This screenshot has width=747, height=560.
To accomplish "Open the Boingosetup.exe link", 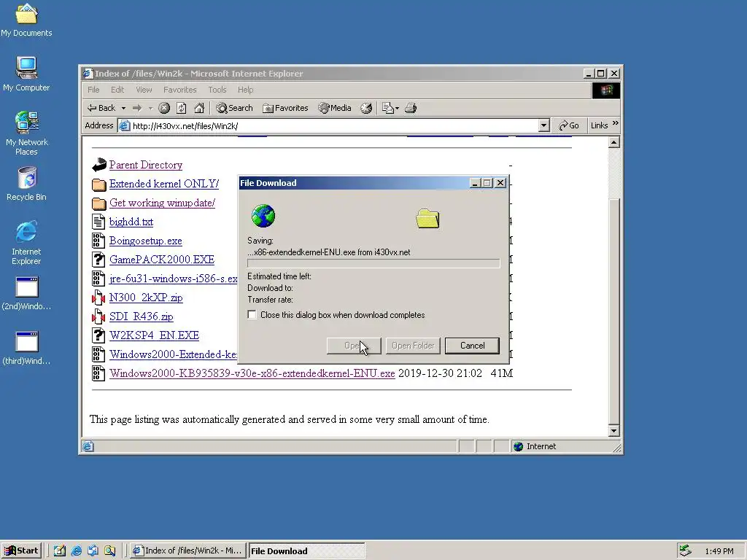I will pos(146,241).
